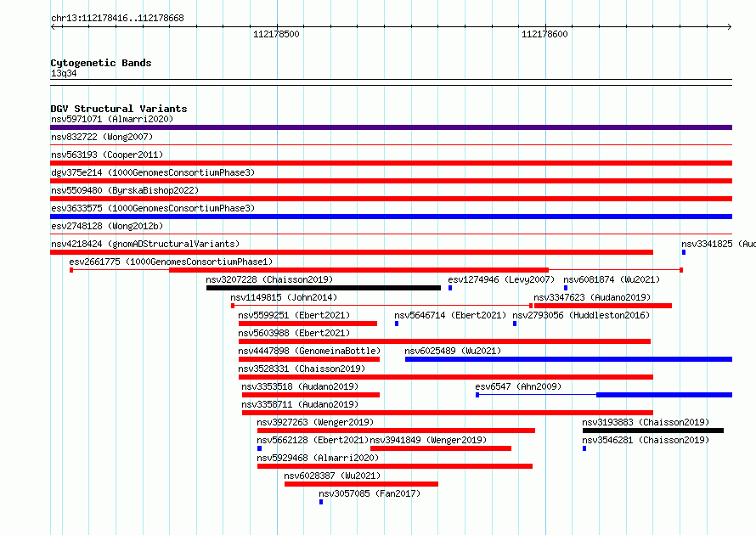Select the esv3633575 (1000GenomesConsortiumPhase3) blue bar
The image size is (756, 535).
click(391, 217)
